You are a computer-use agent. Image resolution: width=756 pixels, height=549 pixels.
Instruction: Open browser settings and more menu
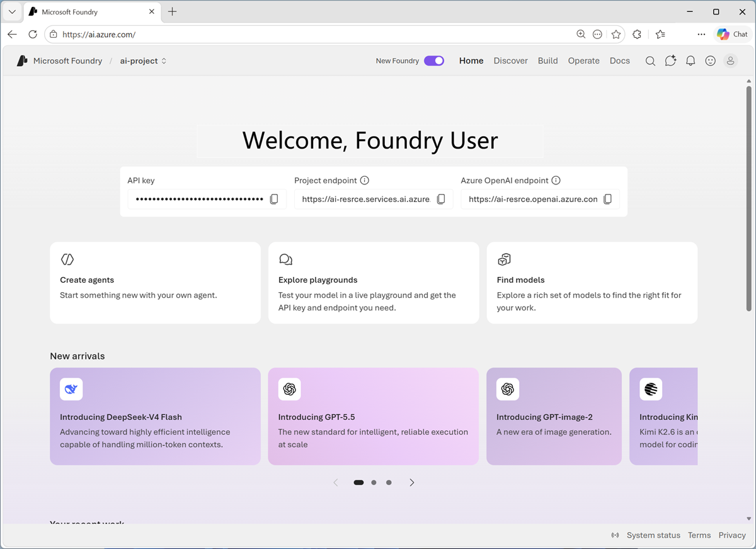[x=701, y=35]
